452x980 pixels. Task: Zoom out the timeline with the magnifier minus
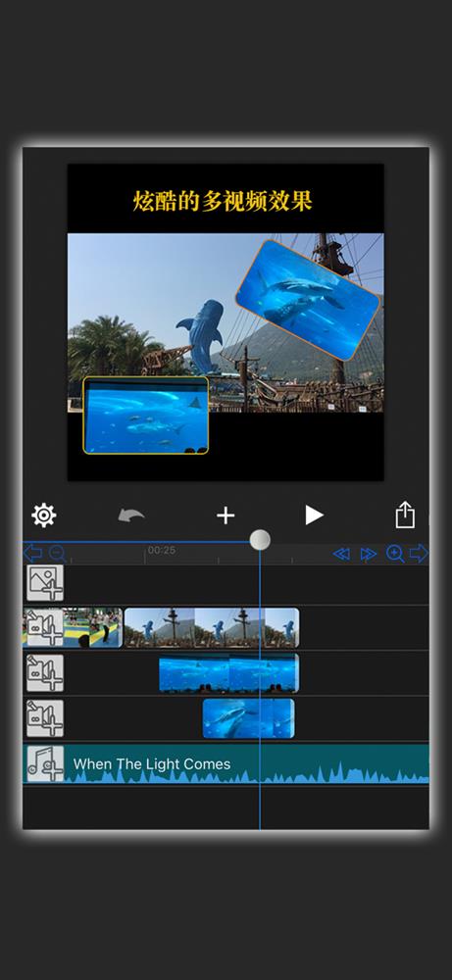pos(57,554)
